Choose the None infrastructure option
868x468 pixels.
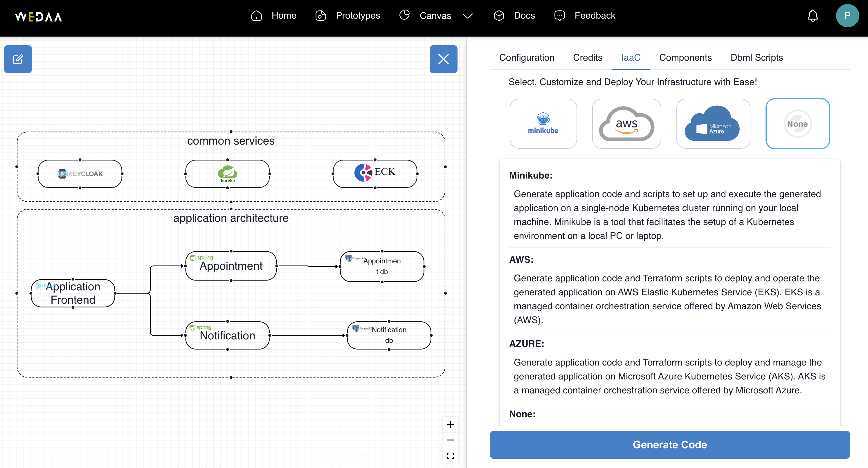(797, 124)
